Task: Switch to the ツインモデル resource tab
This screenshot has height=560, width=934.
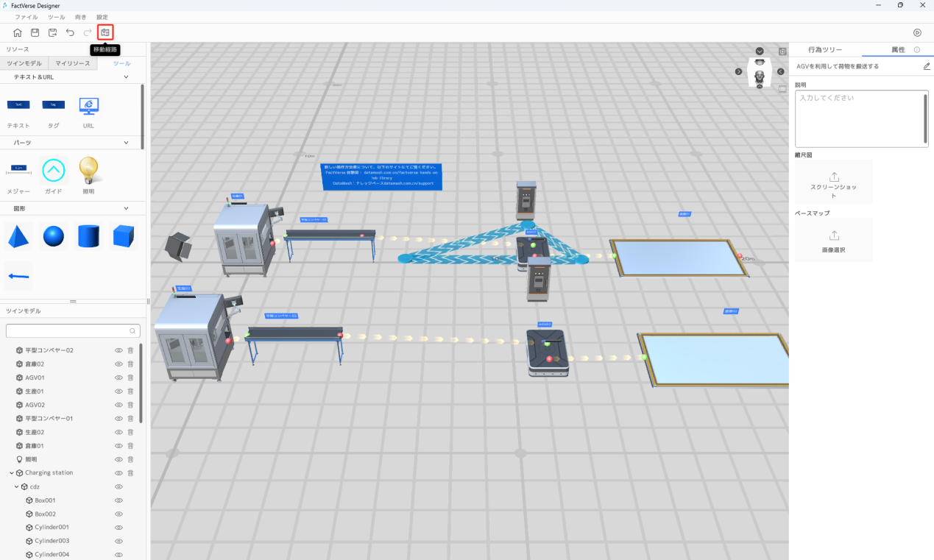Action: (x=24, y=63)
